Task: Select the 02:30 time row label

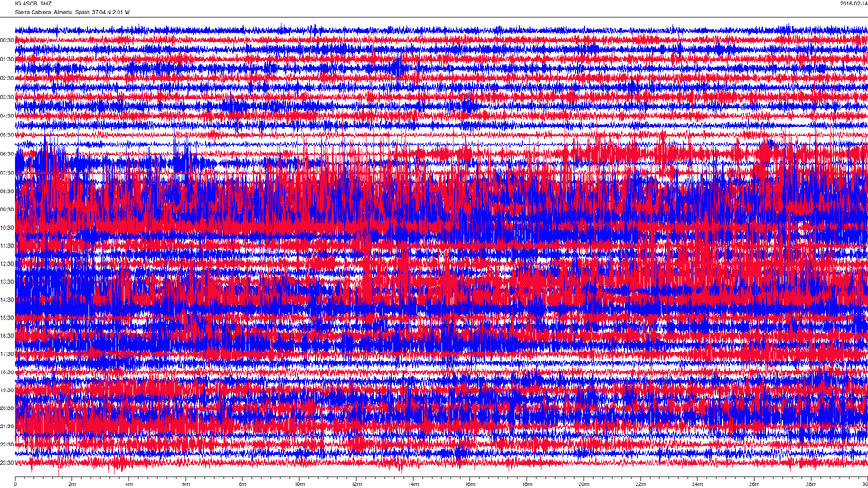Action: [7, 79]
